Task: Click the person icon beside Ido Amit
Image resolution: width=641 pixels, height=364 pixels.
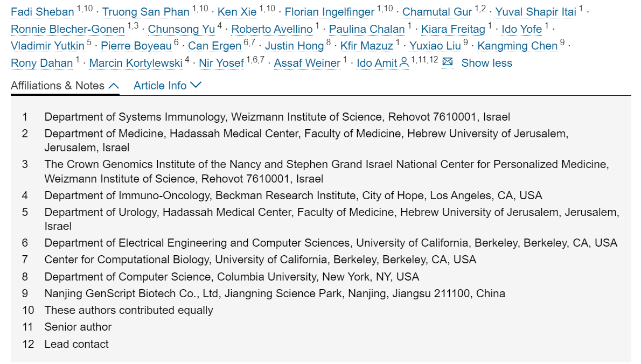Action: (404, 63)
